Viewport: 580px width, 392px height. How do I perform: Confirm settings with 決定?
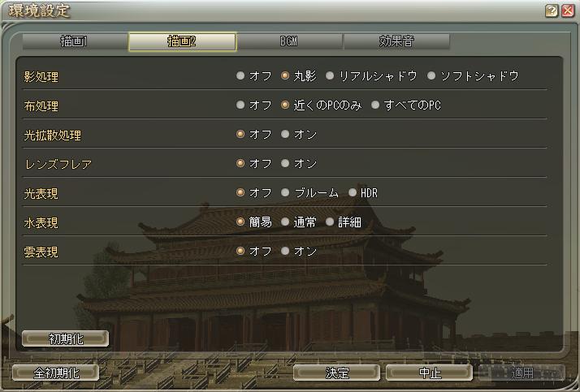point(336,373)
